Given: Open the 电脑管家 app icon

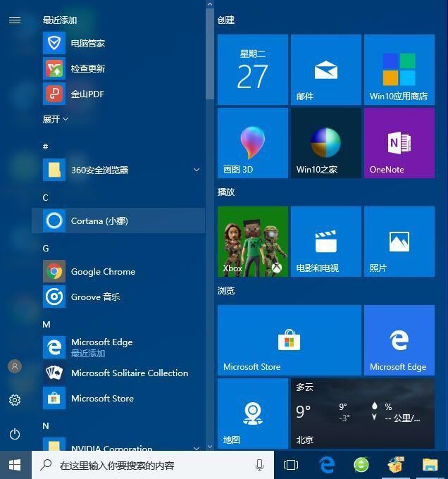Looking at the screenshot, I should pos(54,43).
